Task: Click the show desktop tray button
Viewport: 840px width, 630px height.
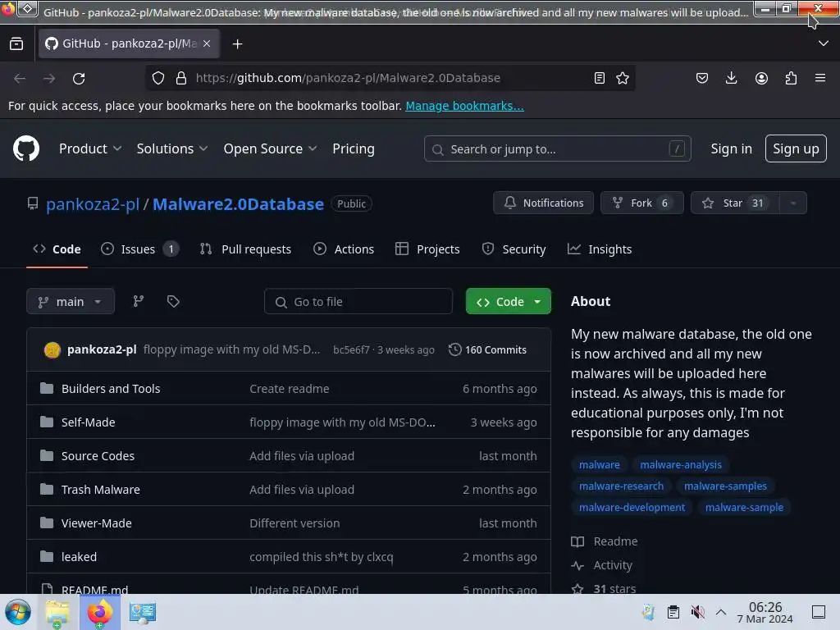Action: coord(819,612)
